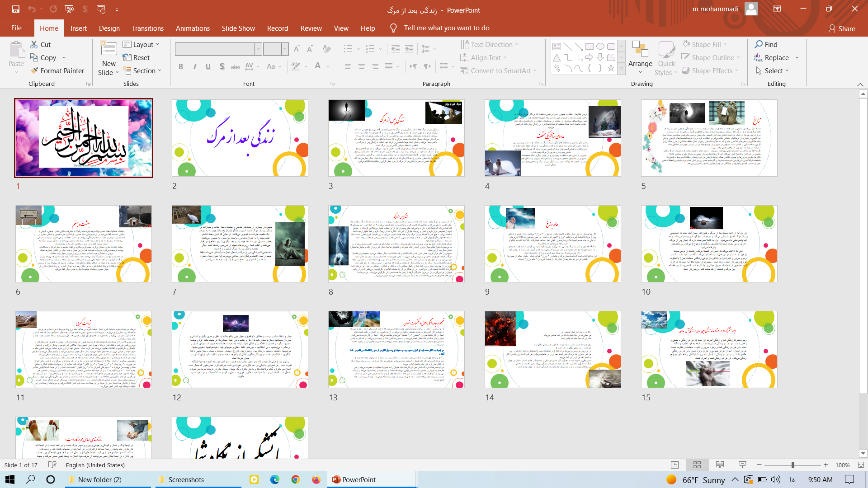Viewport: 868px width, 488px height.
Task: Open the Transitions ribbon tab
Action: [147, 28]
